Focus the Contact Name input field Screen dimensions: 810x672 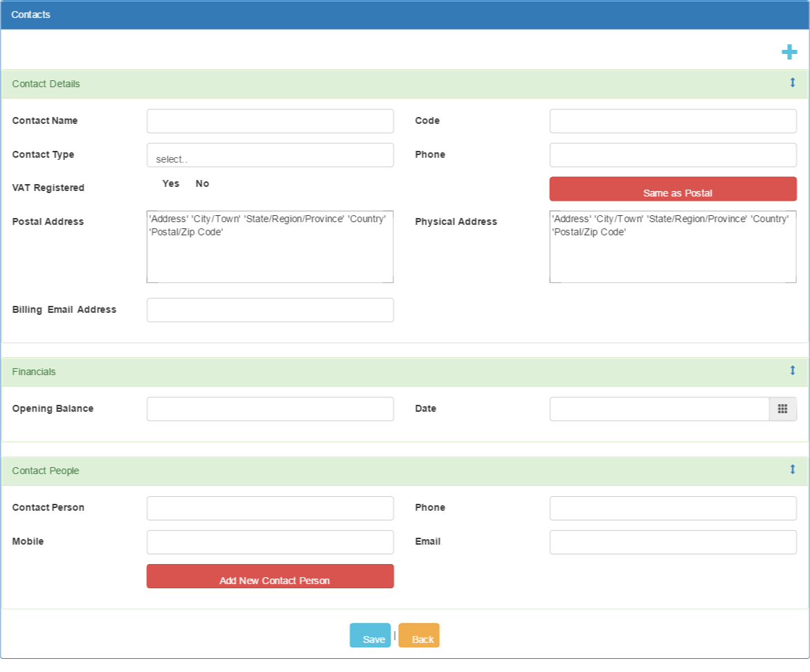pos(270,121)
